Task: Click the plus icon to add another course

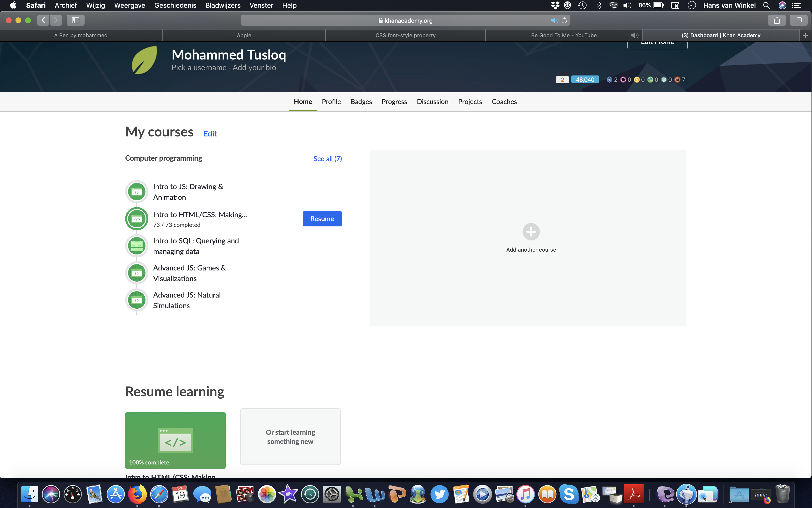Action: coord(531,232)
